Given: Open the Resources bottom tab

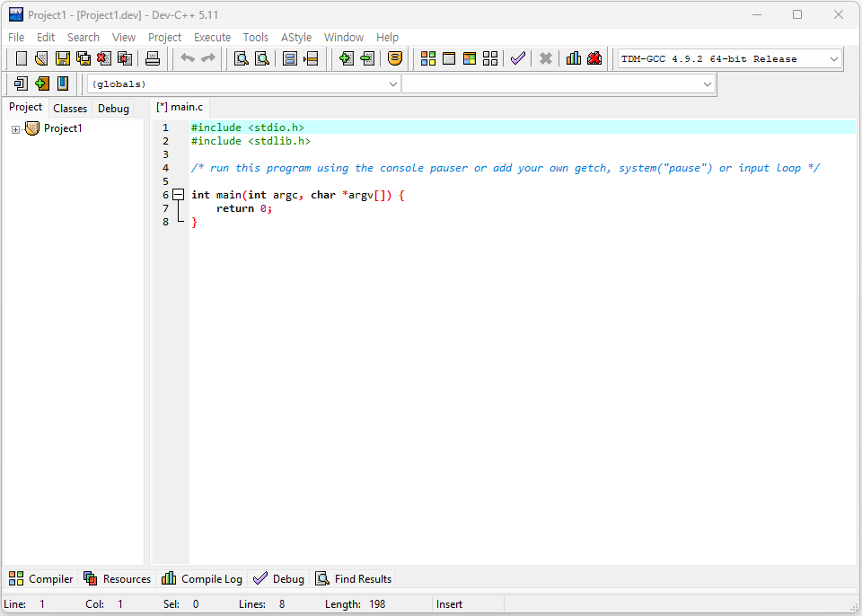Looking at the screenshot, I should pyautogui.click(x=117, y=578).
